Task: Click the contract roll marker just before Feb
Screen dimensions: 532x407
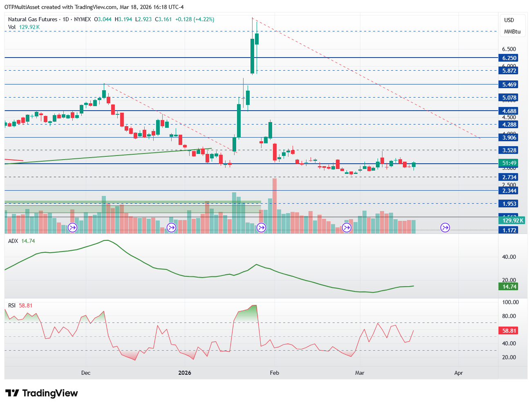Action: (x=262, y=228)
